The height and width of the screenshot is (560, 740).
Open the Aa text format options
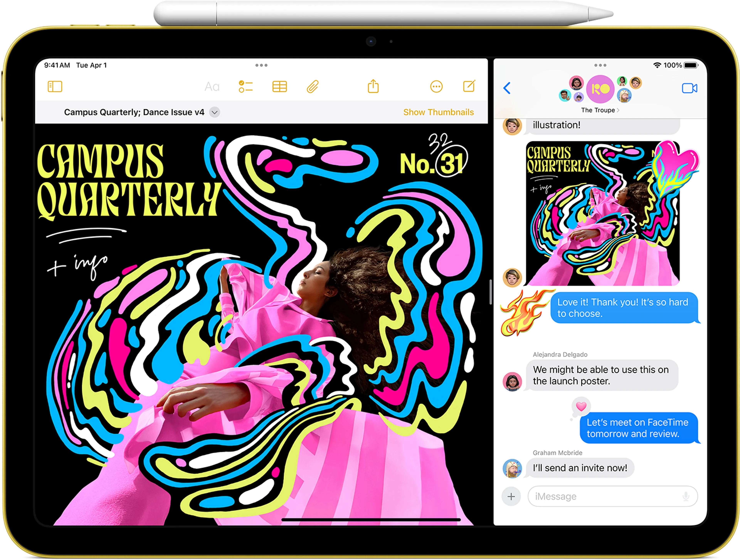coord(212,87)
